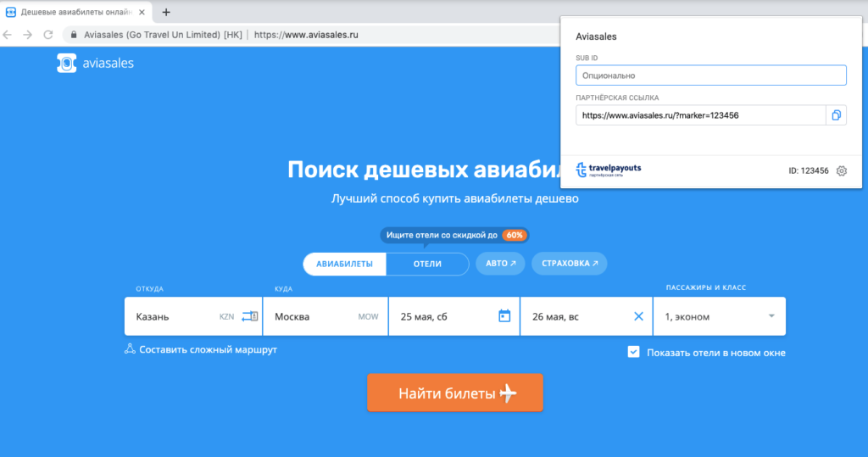Click Составить сложный маршрут link
This screenshot has height=457, width=868.
(209, 349)
